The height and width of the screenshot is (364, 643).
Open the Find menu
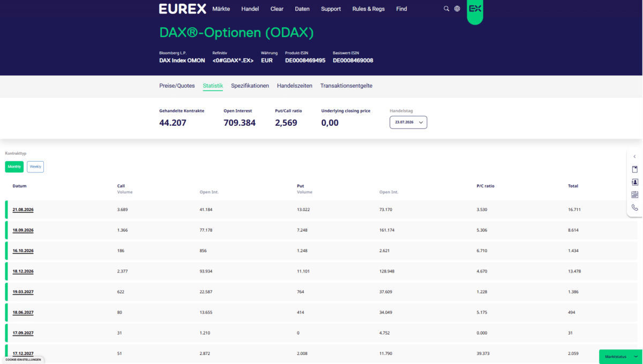pos(401,9)
